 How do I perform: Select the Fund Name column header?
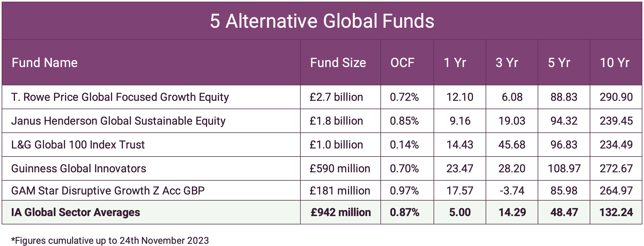tap(45, 63)
